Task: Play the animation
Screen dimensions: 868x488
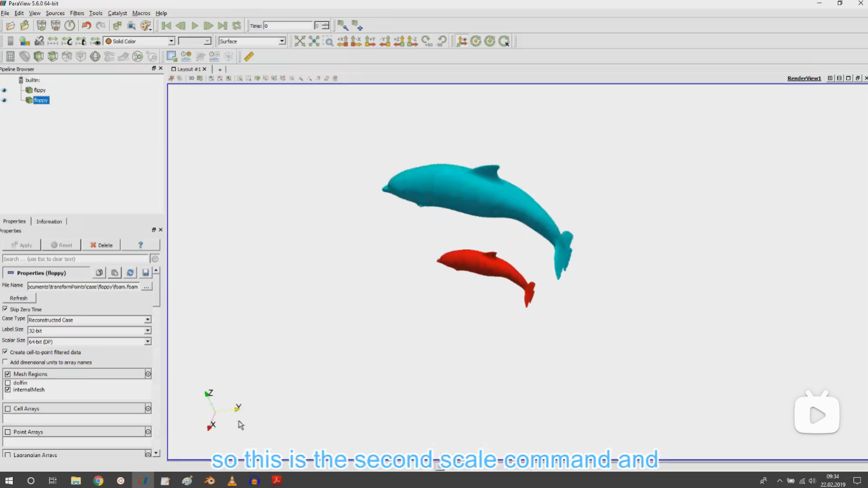Action: (x=195, y=25)
